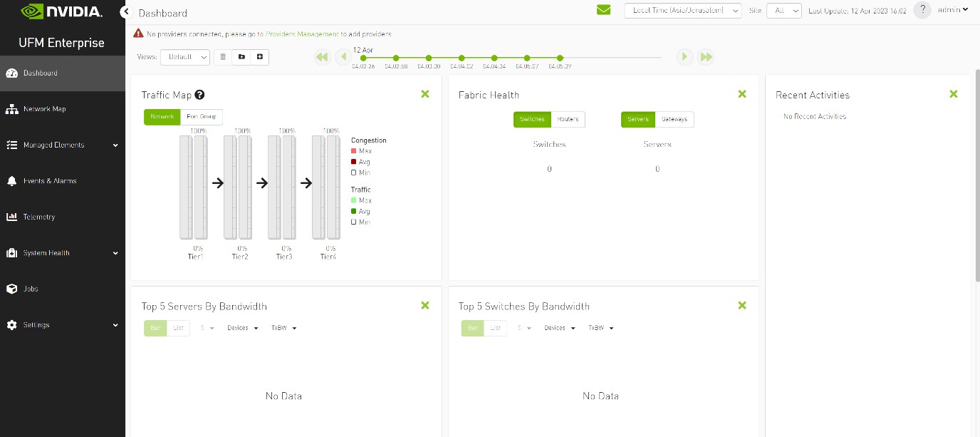Image resolution: width=980 pixels, height=437 pixels.
Task: Navigate to the Jobs section
Action: coord(31,288)
